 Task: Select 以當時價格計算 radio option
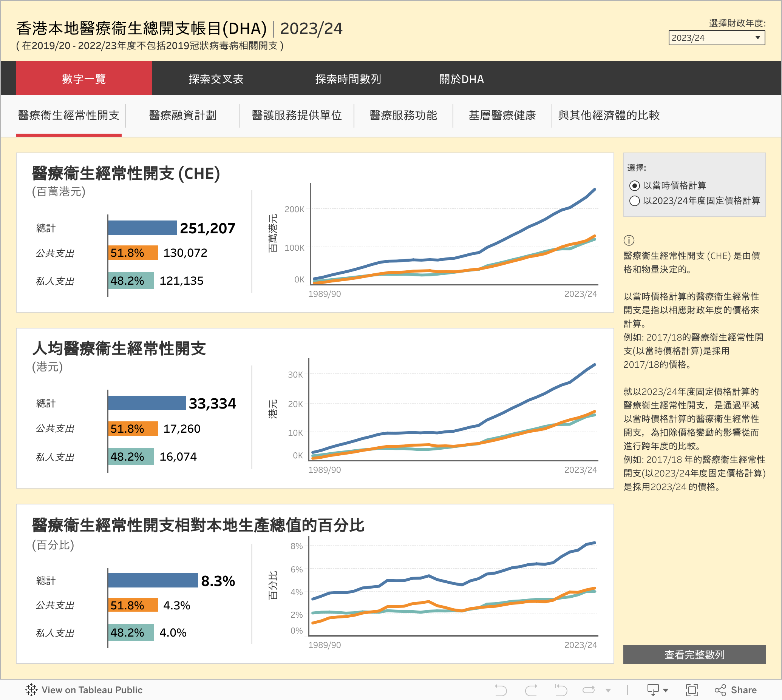point(635,186)
